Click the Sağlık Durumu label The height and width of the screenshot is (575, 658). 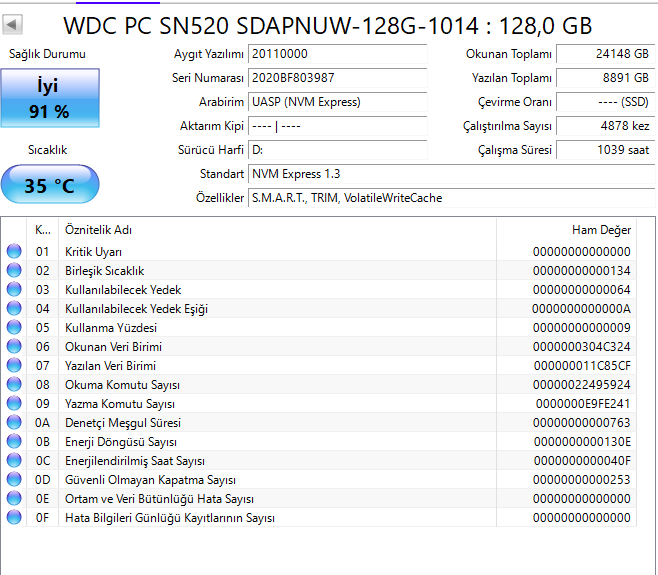pos(47,54)
